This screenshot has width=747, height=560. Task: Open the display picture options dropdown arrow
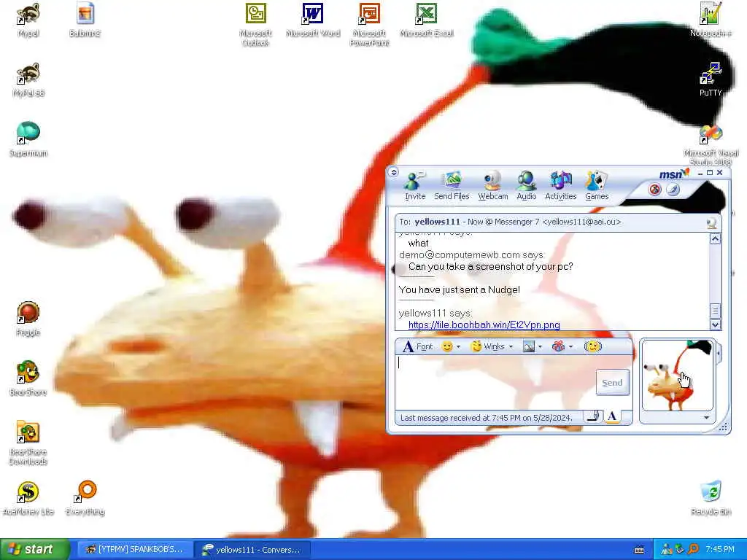click(706, 418)
